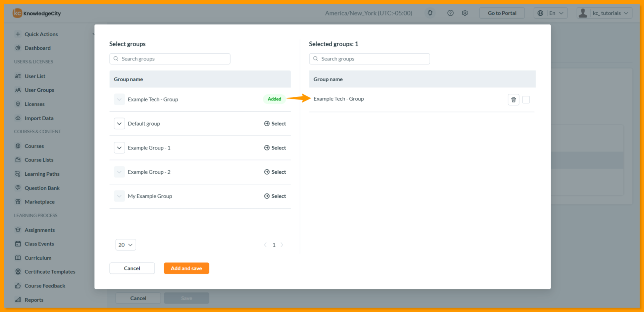644x312 pixels.
Task: Open Reports in the sidebar
Action: coord(34,300)
